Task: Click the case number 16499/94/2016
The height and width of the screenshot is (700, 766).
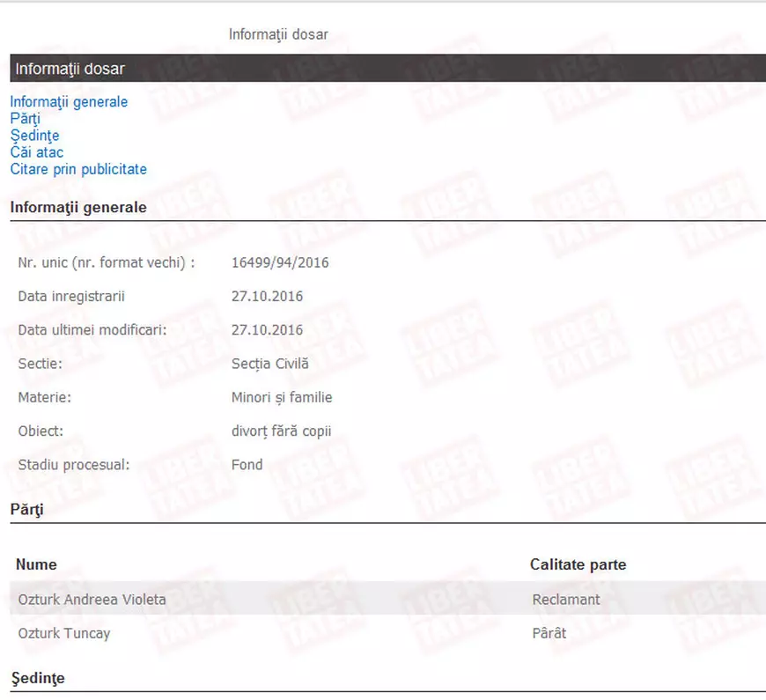Action: pyautogui.click(x=280, y=262)
